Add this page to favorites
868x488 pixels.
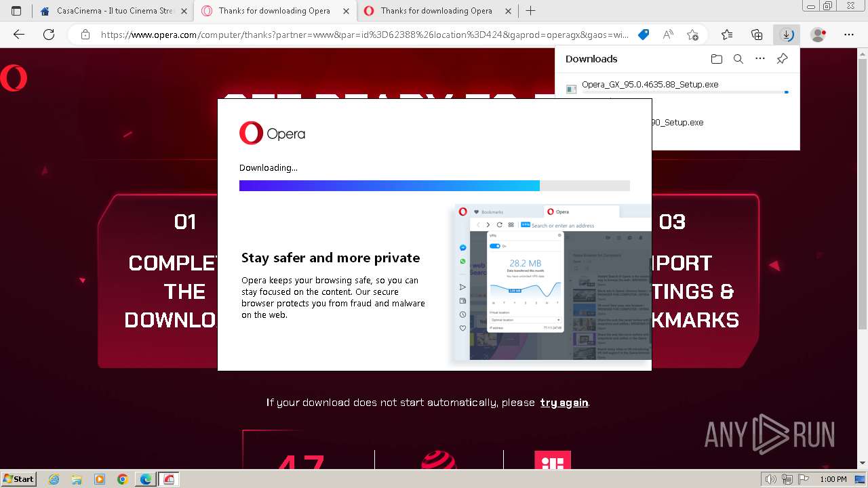point(692,35)
